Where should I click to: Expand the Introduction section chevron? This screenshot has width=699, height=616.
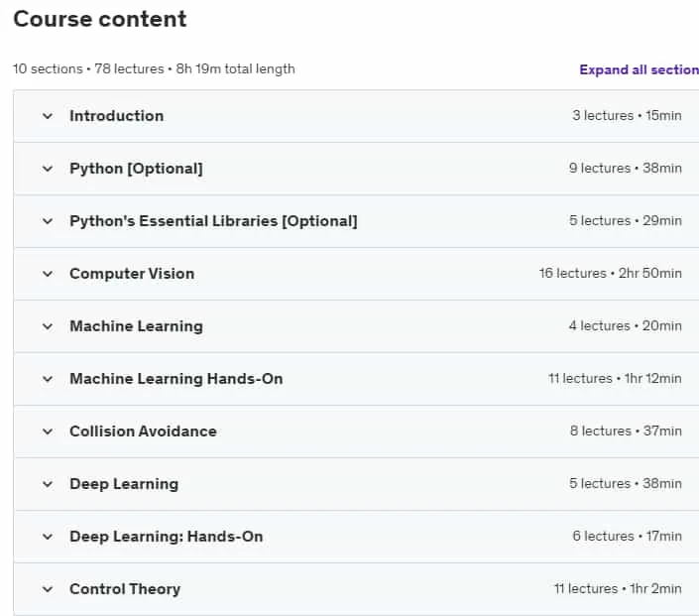pyautogui.click(x=48, y=116)
